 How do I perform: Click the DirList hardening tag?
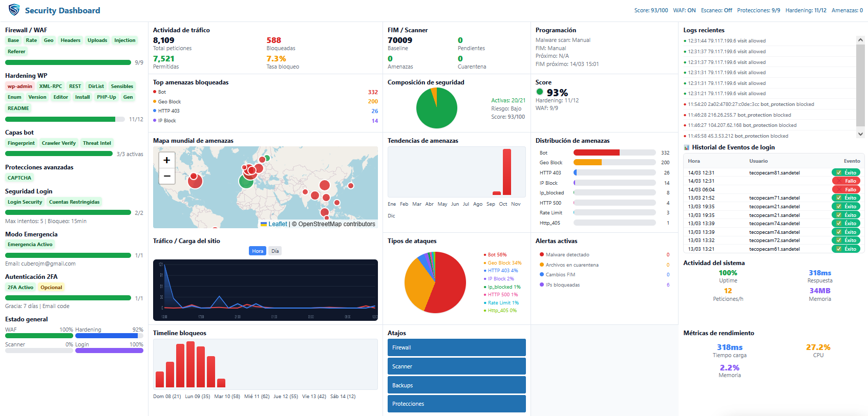(96, 86)
